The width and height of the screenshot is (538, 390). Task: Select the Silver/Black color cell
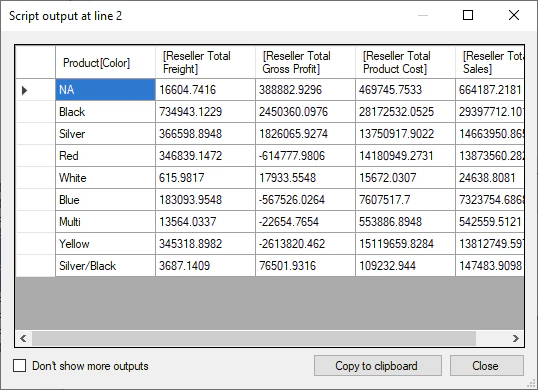(105, 265)
